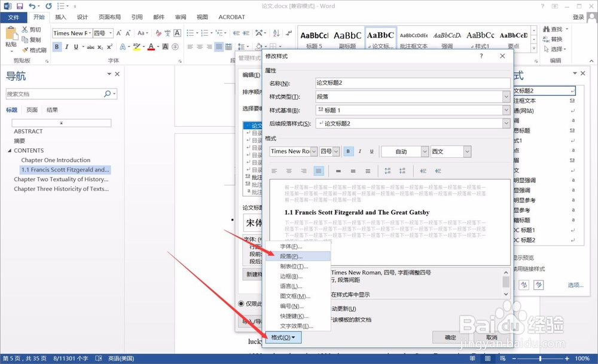Choose 边框(B)... from format menu
This screenshot has width=598, height=364.
click(298, 276)
